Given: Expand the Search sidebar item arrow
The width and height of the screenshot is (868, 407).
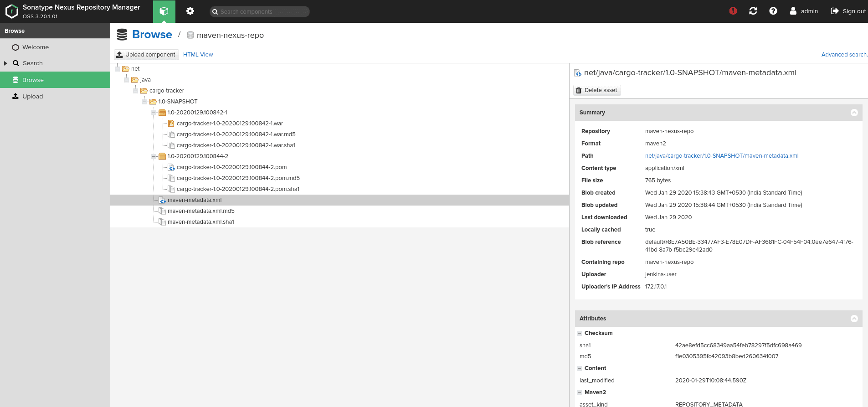Looking at the screenshot, I should pyautogui.click(x=5, y=63).
